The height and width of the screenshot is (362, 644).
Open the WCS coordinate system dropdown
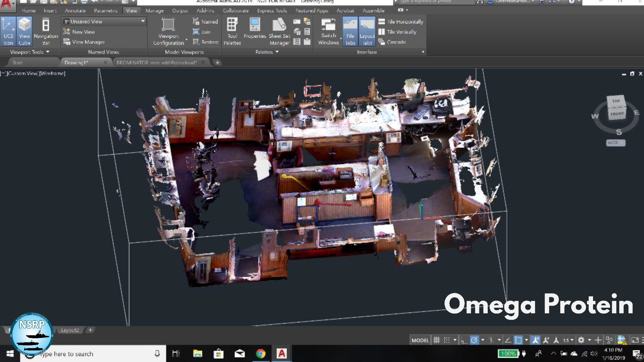(616, 143)
